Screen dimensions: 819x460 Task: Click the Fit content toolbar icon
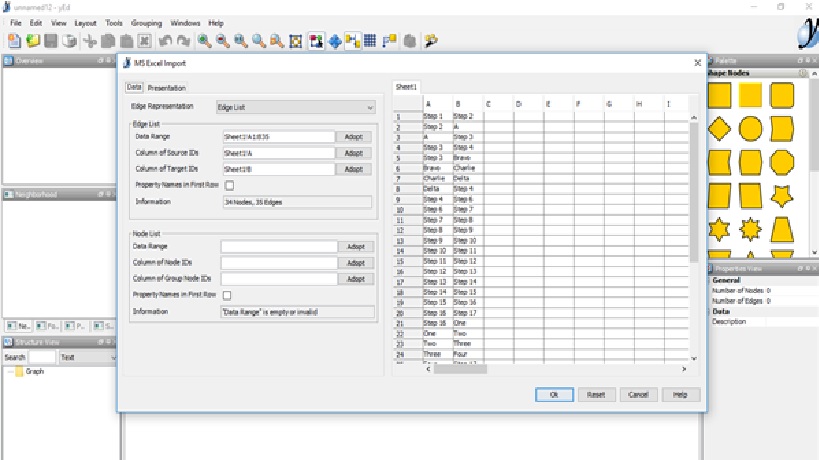(x=295, y=41)
